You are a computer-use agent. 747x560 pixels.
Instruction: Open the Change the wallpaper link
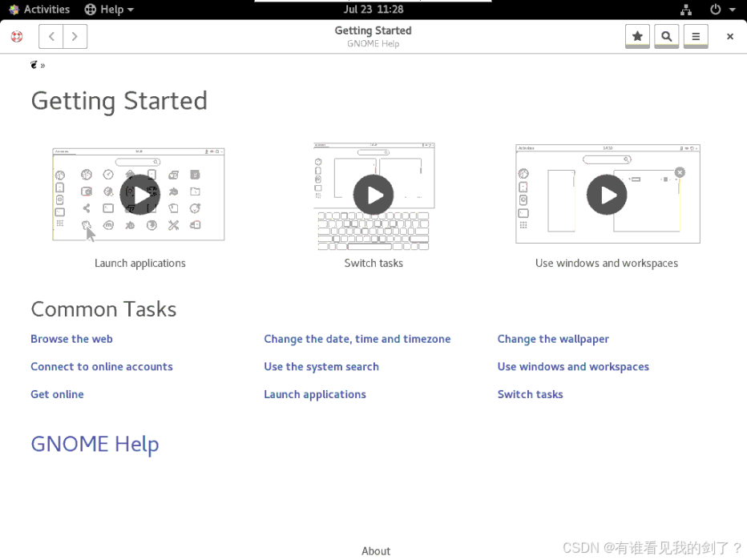553,339
